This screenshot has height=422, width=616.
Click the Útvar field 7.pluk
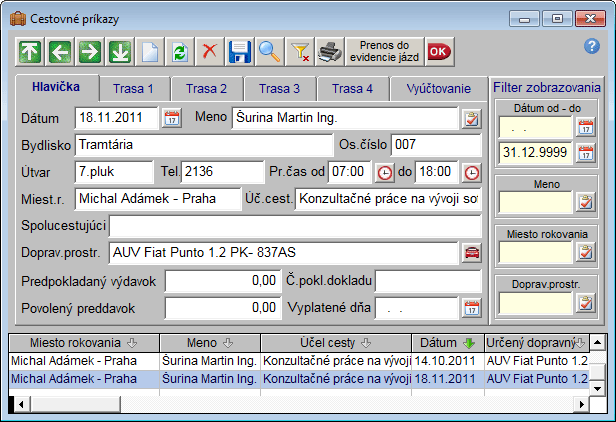114,172
